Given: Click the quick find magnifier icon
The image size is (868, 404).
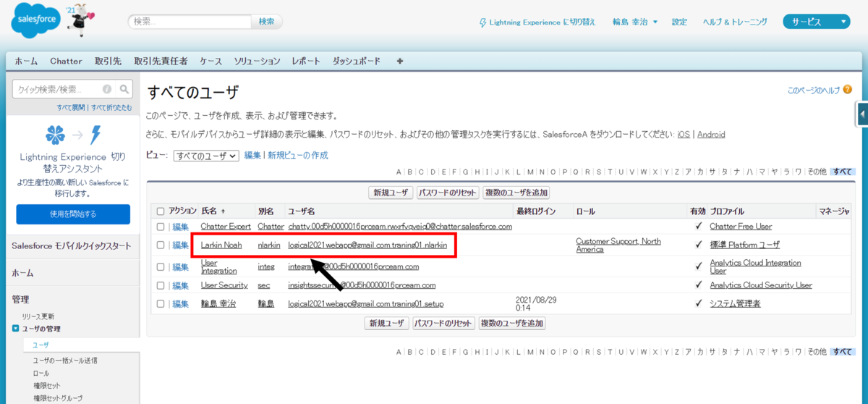Looking at the screenshot, I should click(x=124, y=90).
